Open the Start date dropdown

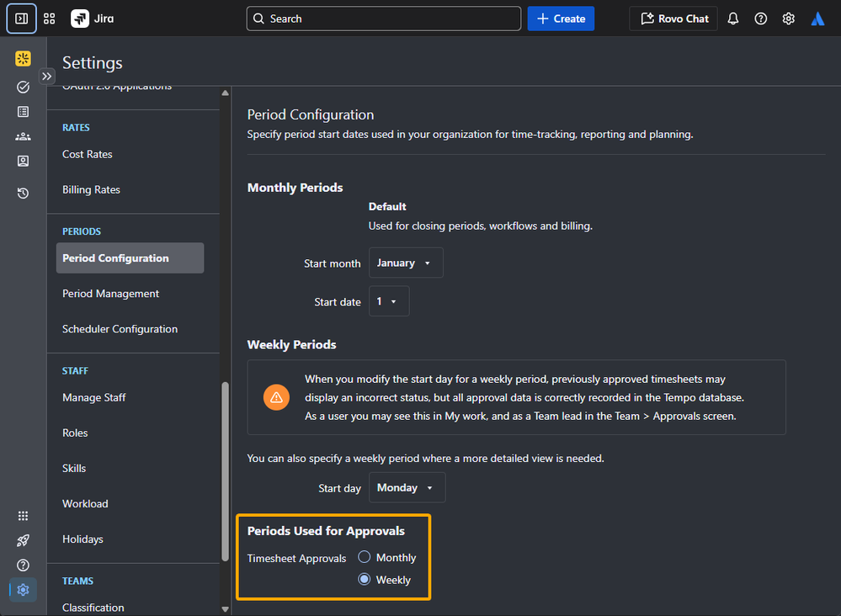(x=389, y=301)
